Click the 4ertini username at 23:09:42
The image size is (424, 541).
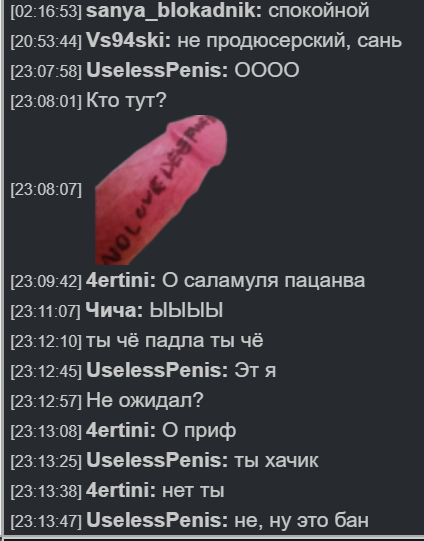pyautogui.click(x=121, y=281)
